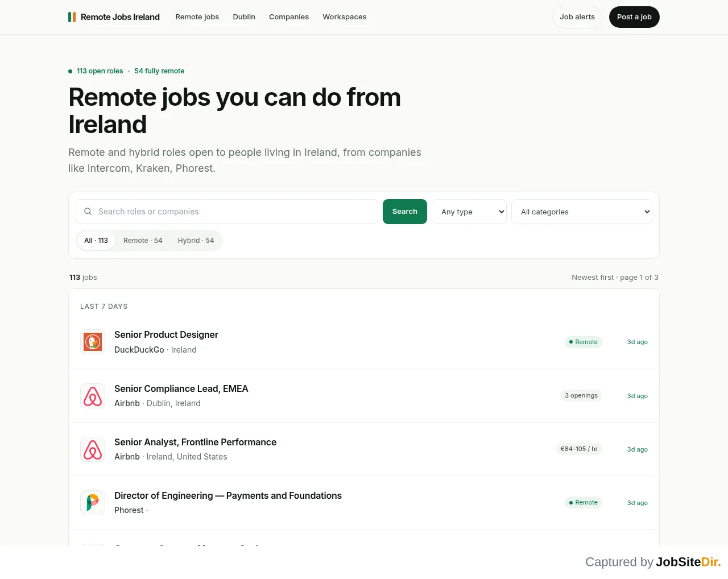Viewport: 728px width, 579px height.
Task: Click the Remote badge on the DuckDuckGo row
Action: pos(584,342)
